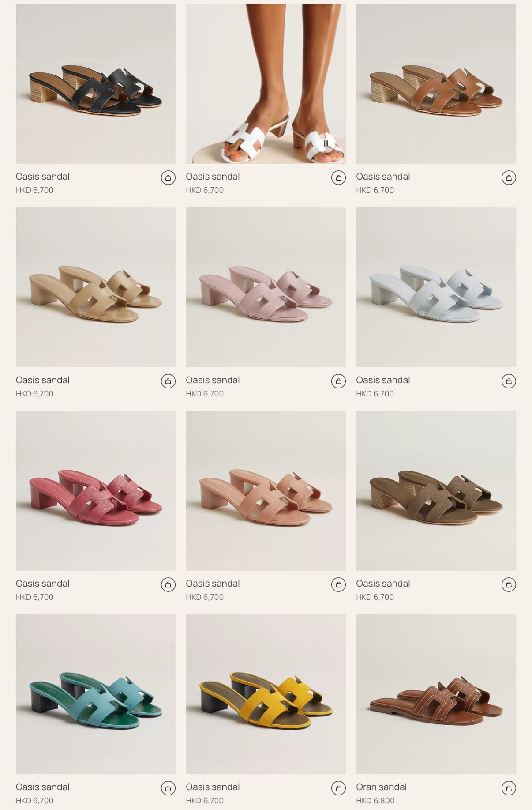Image resolution: width=532 pixels, height=810 pixels.
Task: Open Oran sandal product title link
Action: 381,787
